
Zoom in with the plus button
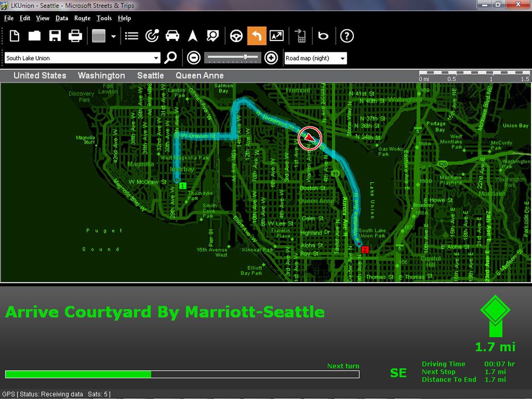click(271, 57)
